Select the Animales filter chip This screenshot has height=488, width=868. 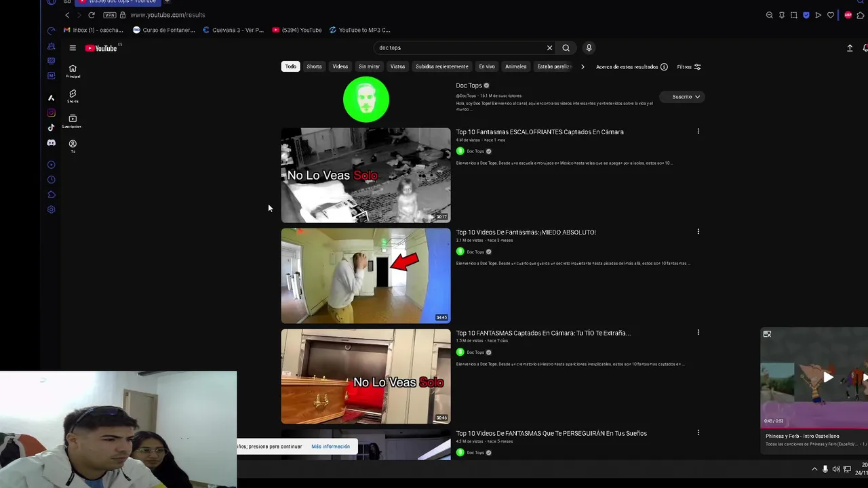(x=515, y=66)
